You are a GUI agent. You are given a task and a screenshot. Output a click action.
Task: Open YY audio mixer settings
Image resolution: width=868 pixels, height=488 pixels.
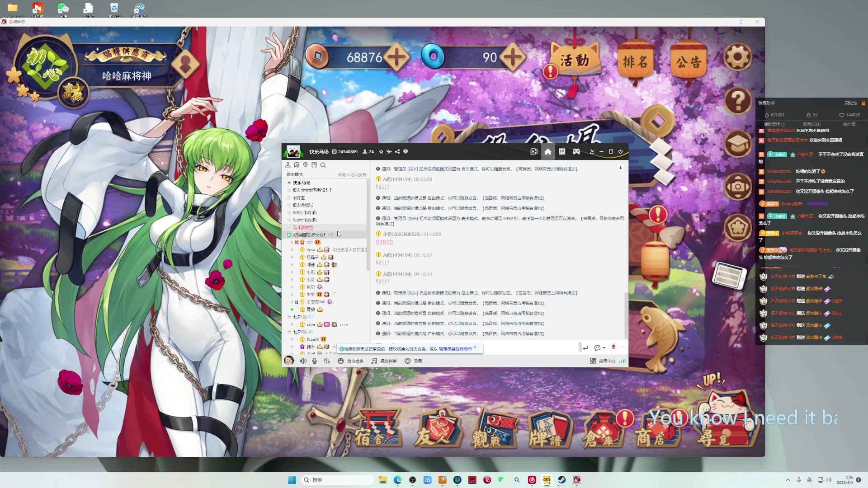coord(327,361)
